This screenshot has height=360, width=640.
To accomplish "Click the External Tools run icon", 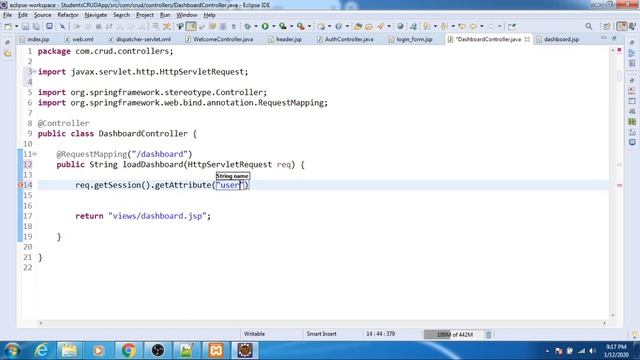I will 301,26.
